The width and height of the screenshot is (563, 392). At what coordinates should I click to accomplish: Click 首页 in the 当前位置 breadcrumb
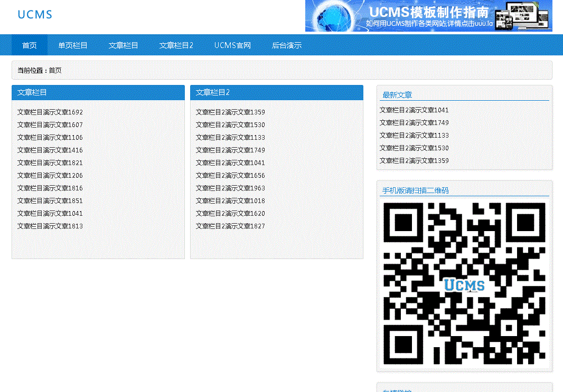[x=55, y=70]
